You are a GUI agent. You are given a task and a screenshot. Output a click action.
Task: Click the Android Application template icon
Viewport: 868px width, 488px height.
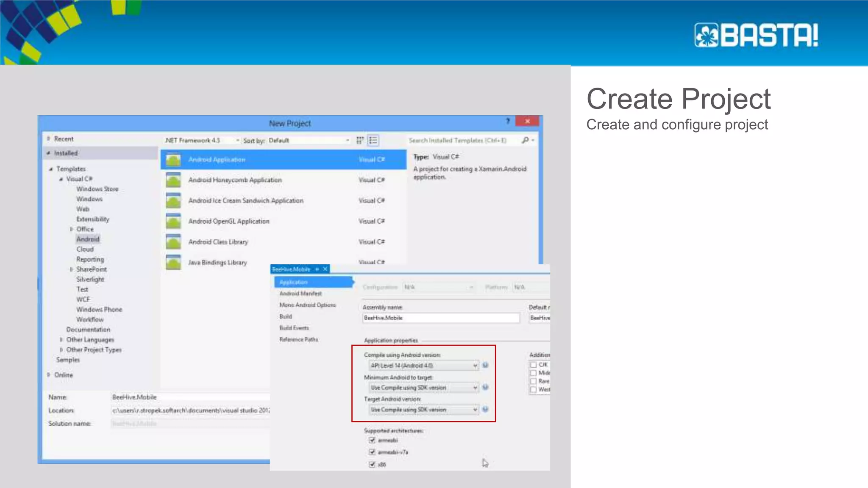[173, 160]
